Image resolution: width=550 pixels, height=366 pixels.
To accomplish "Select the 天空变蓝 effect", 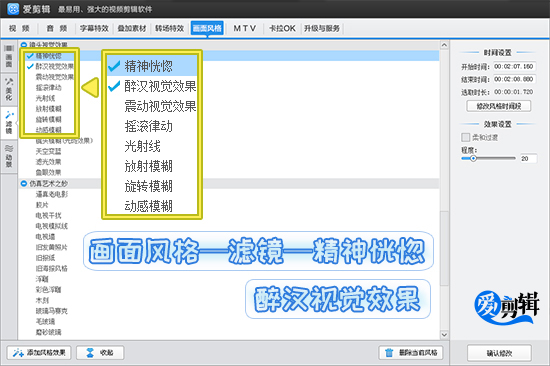I will click(x=49, y=151).
